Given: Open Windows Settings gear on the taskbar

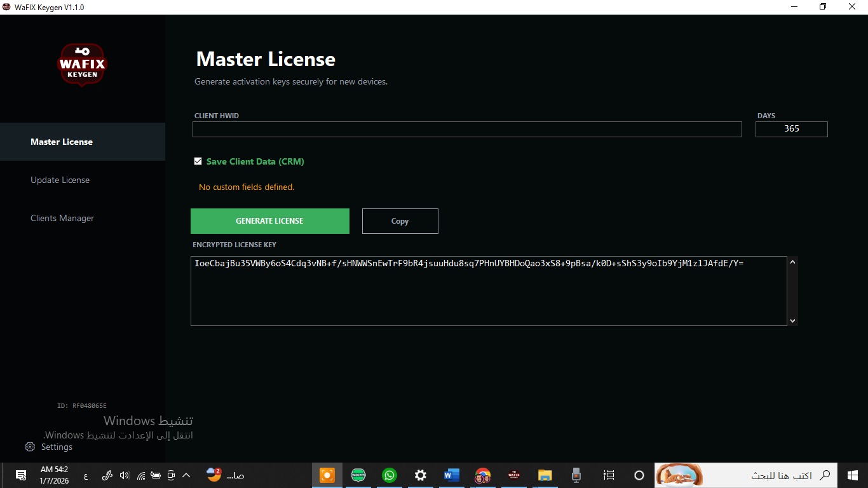Looking at the screenshot, I should point(420,475).
